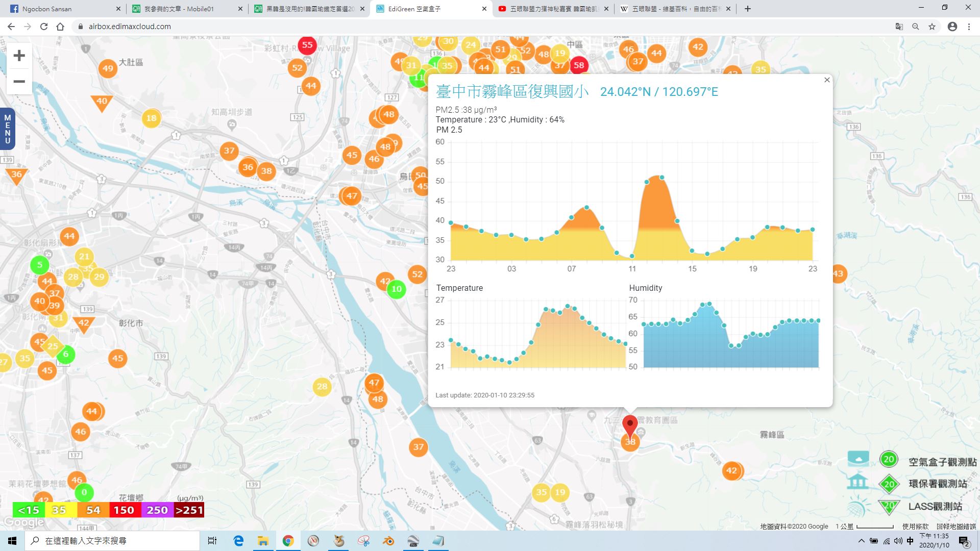Select the green 10 sensor marker
The height and width of the screenshot is (551, 980).
[396, 290]
